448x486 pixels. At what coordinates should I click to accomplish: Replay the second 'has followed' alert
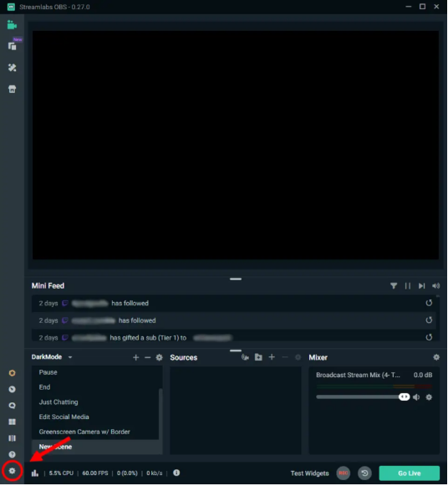pyautogui.click(x=429, y=320)
